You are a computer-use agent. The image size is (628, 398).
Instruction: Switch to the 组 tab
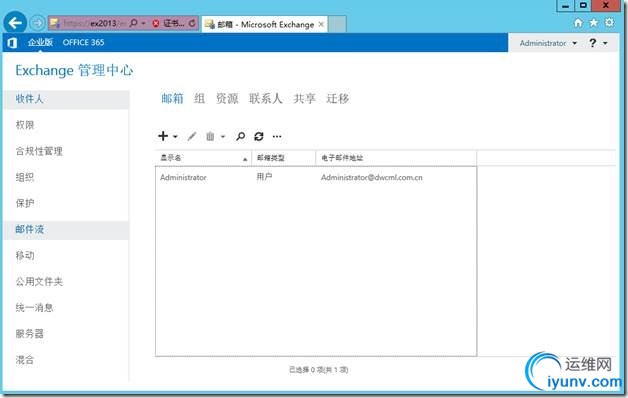199,98
